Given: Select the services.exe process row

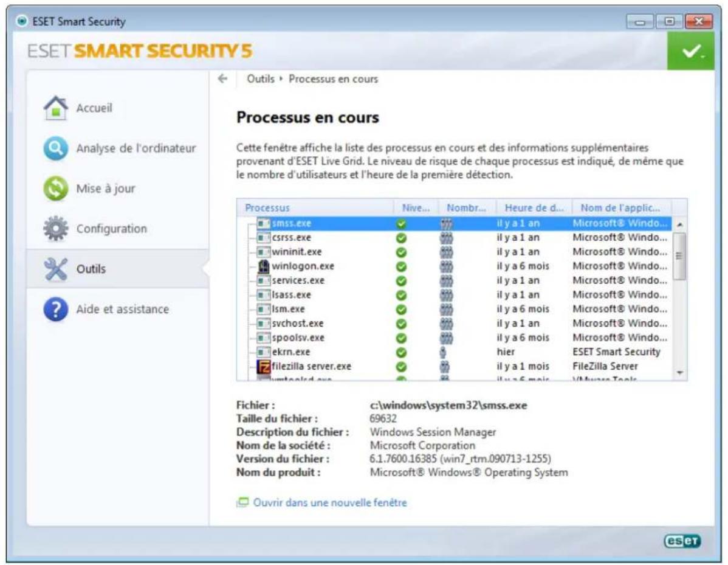Looking at the screenshot, I should coord(455,280).
